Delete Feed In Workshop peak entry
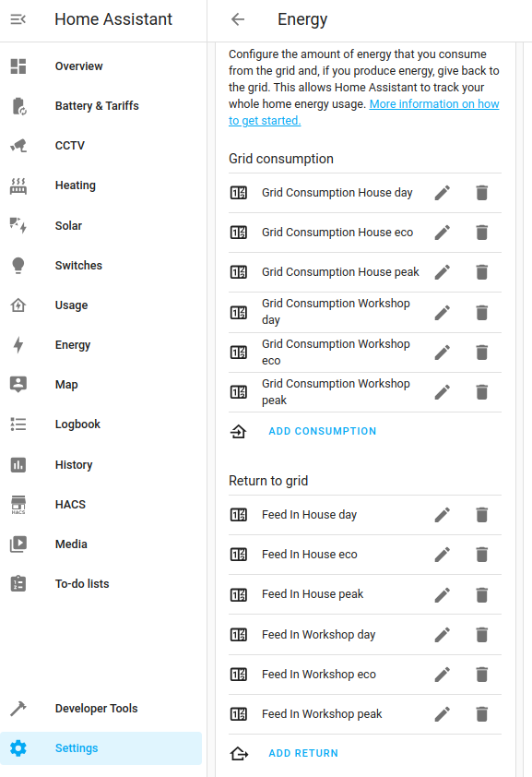Screen dimensions: 532x777 click(x=482, y=714)
